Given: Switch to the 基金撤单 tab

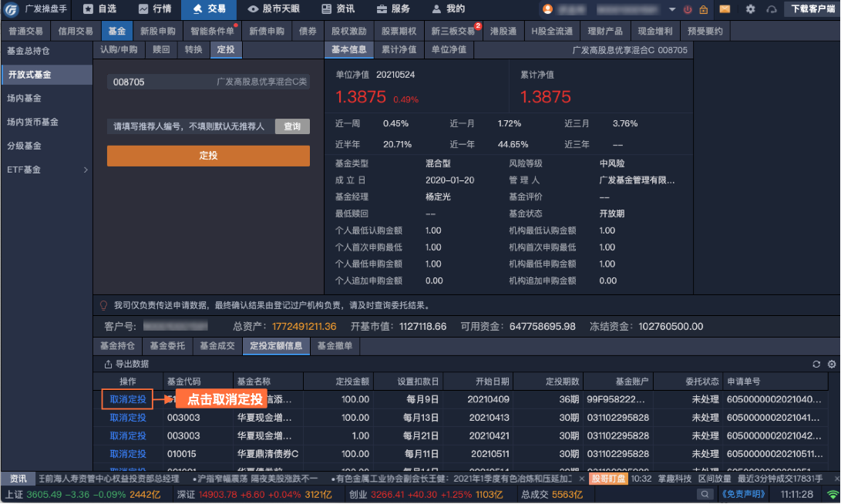Looking at the screenshot, I should pyautogui.click(x=335, y=346).
